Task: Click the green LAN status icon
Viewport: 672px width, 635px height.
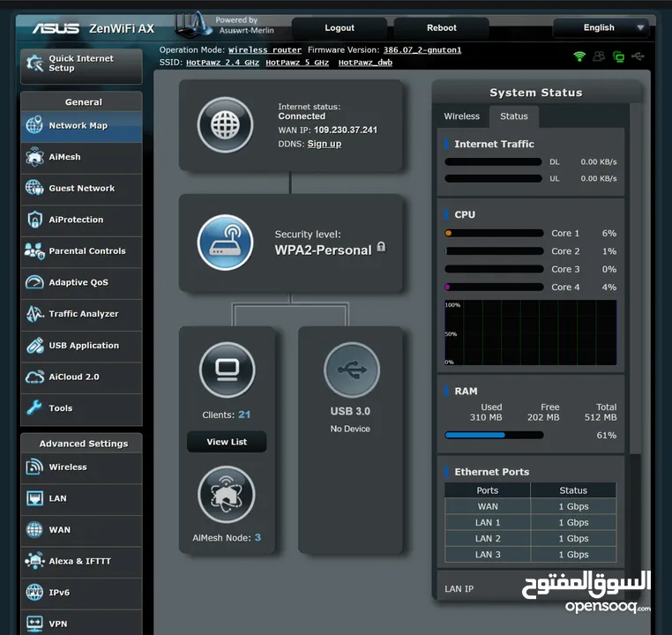Action: pos(618,56)
